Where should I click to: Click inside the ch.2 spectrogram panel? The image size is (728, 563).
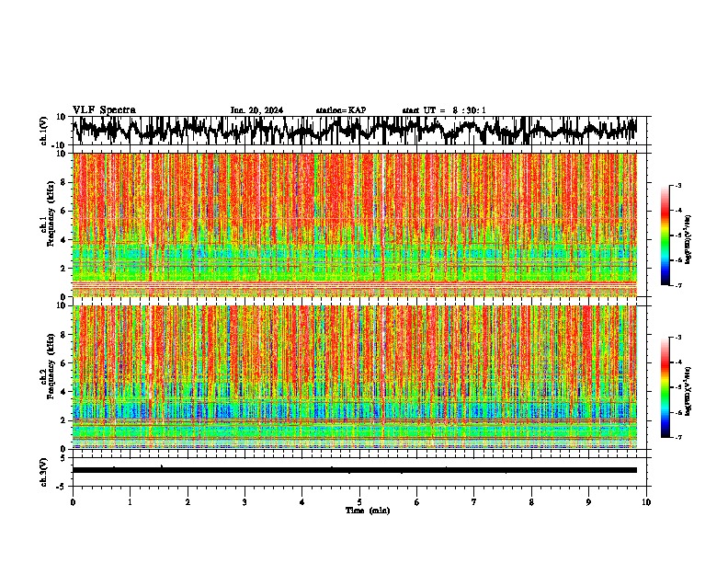tap(355, 377)
